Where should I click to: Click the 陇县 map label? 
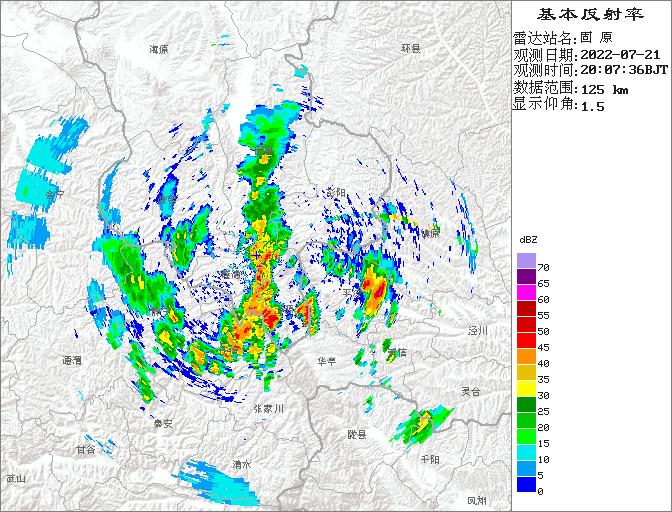coord(357,435)
